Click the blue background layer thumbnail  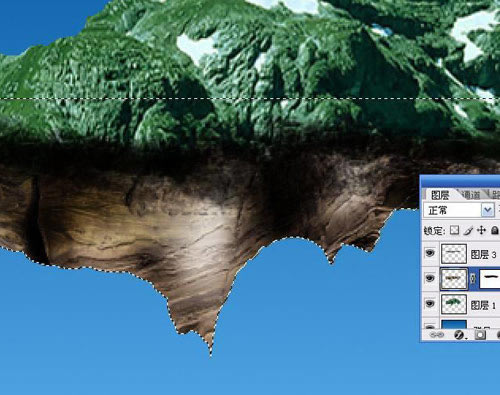454,324
